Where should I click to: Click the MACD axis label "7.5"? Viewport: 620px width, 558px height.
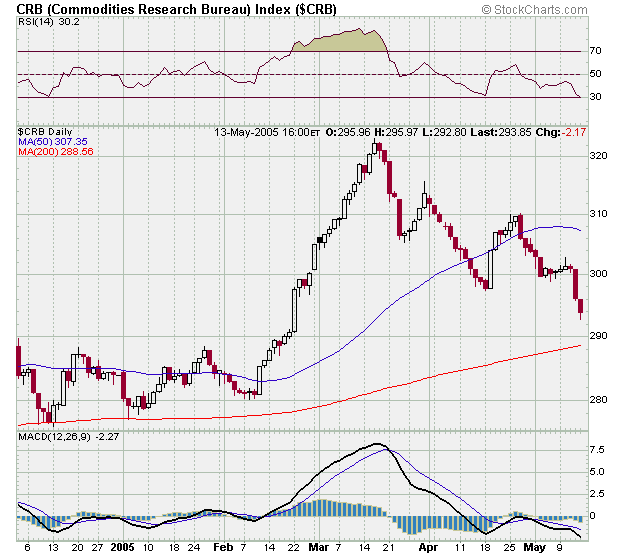pos(597,450)
